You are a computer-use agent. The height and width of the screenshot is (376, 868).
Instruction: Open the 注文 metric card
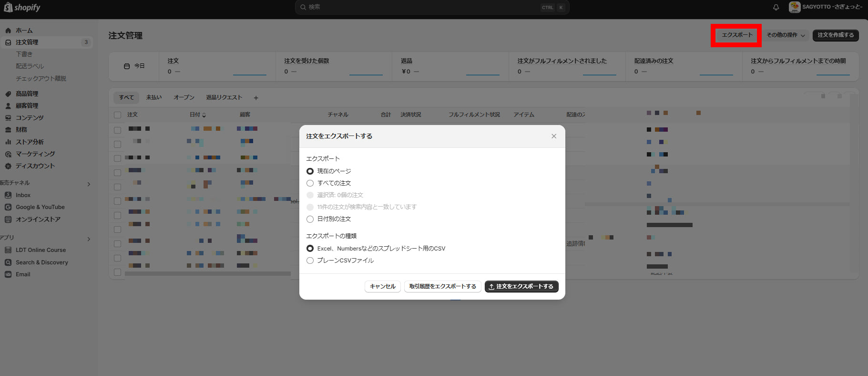(x=217, y=66)
